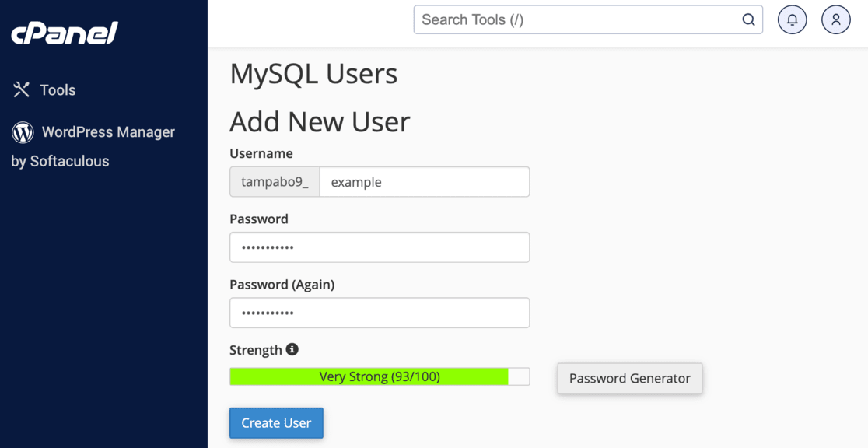Screen dimensions: 868x448
Task: Open the Tools section from sidebar
Action: point(54,89)
